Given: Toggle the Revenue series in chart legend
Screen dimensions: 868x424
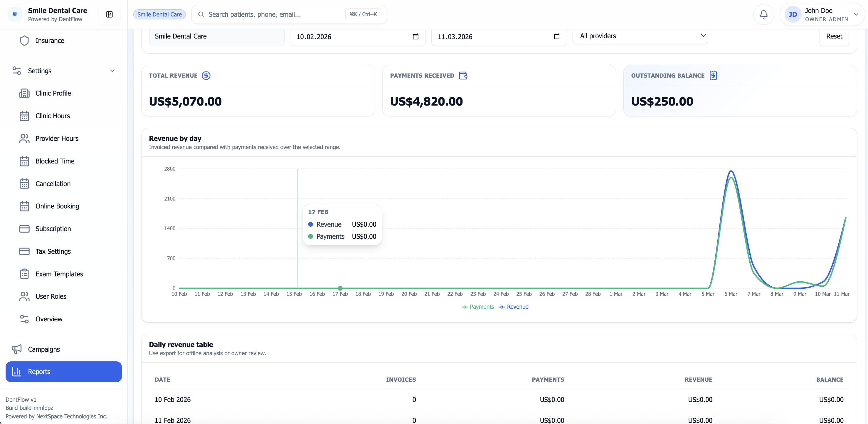Looking at the screenshot, I should 514,307.
